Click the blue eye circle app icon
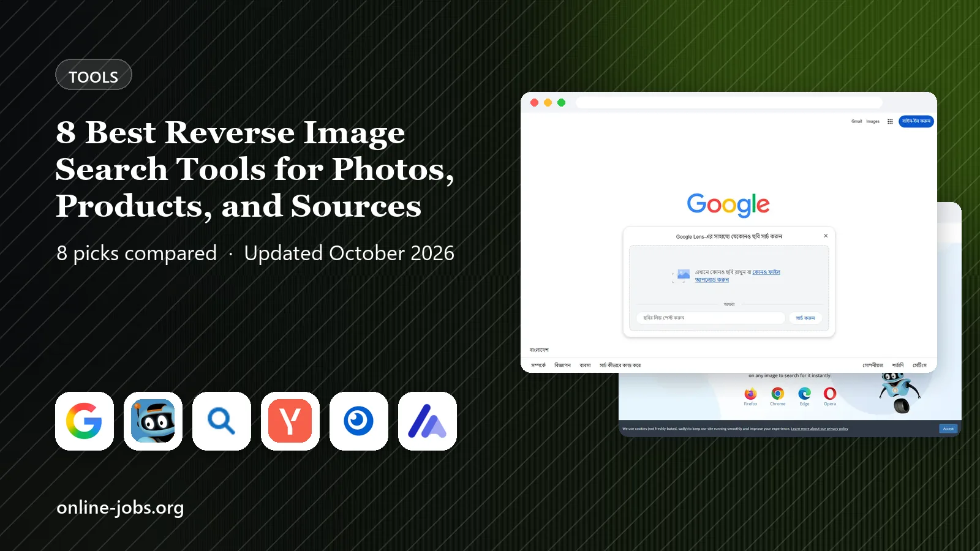Screen dimensions: 980x551 [x=359, y=421]
